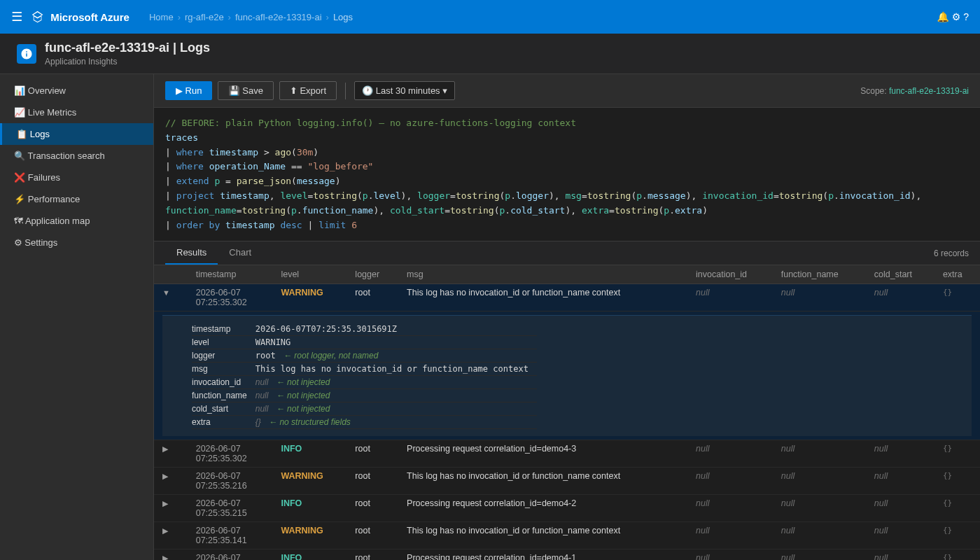Click the Application Insights resource icon
Image resolution: width=980 pixels, height=560 pixels.
(x=27, y=54)
